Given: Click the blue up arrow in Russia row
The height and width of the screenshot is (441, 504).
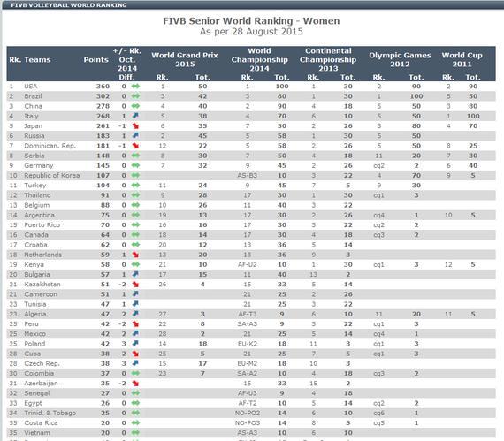Looking at the screenshot, I should pos(135,135).
